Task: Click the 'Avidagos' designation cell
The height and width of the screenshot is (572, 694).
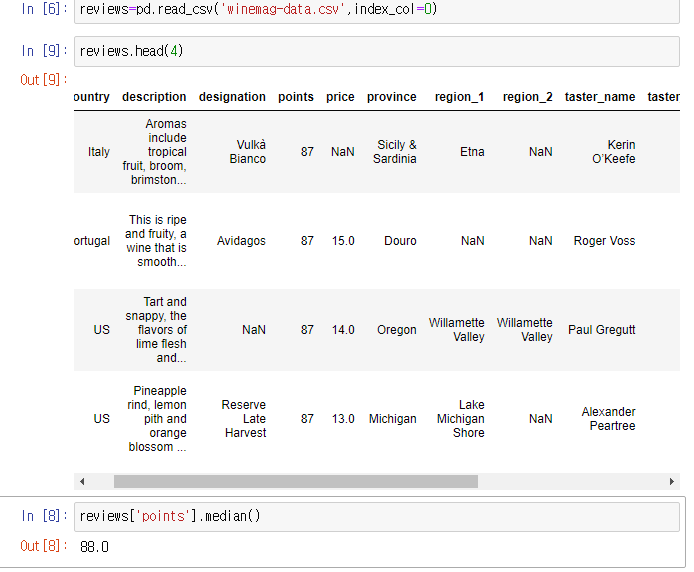Action: pyautogui.click(x=241, y=241)
